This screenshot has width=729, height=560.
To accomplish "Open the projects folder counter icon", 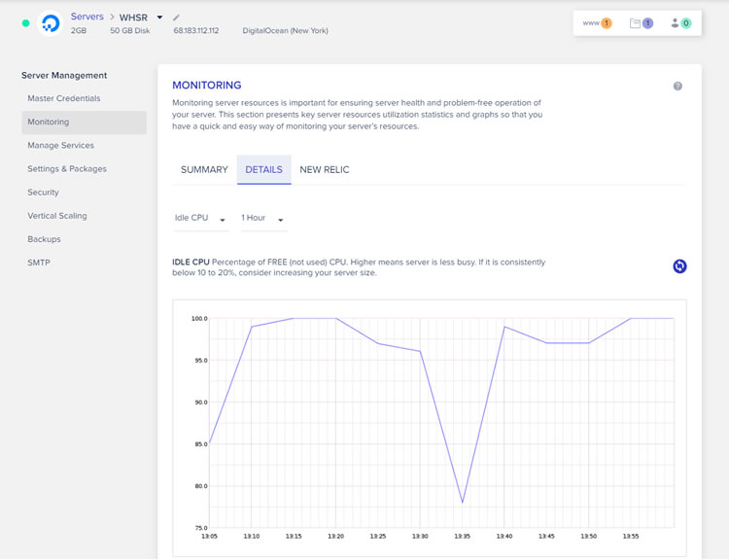I will [x=642, y=22].
